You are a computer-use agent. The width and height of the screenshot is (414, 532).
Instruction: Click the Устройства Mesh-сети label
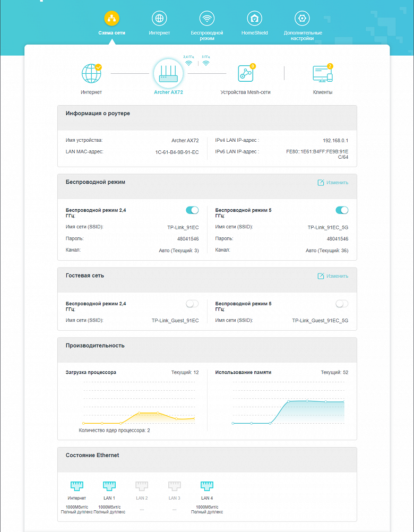(246, 92)
